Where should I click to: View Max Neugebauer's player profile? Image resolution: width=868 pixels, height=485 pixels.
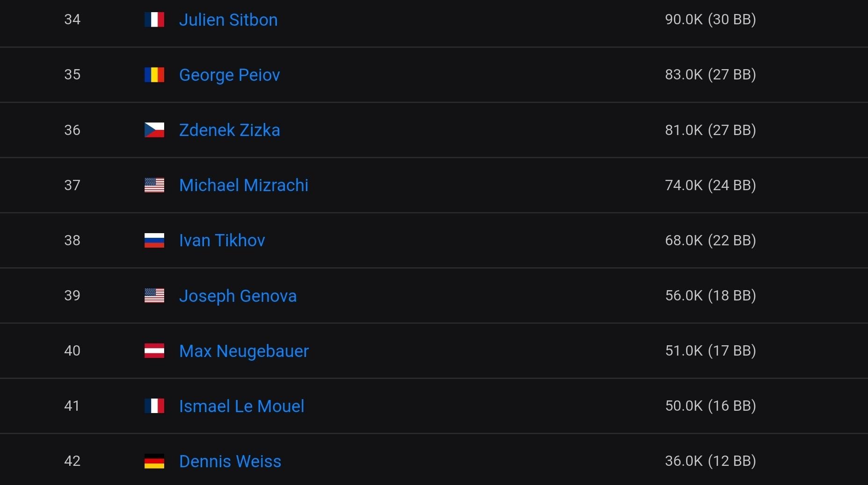[x=244, y=351]
